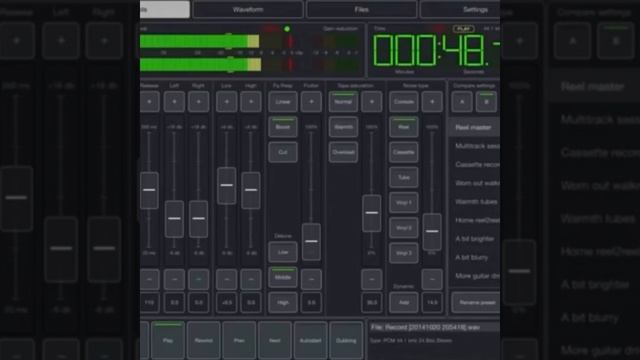640x360 pixels.
Task: Increase Left level with its plus button
Action: point(174,102)
